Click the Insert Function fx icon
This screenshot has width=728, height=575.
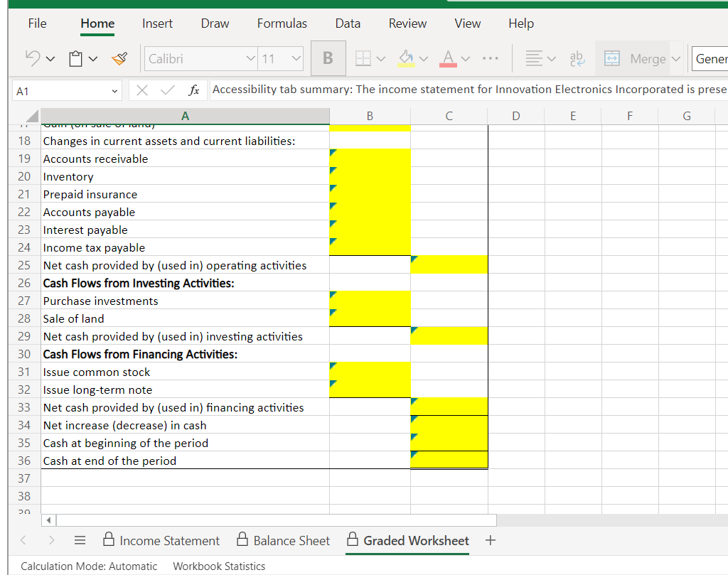(194, 90)
